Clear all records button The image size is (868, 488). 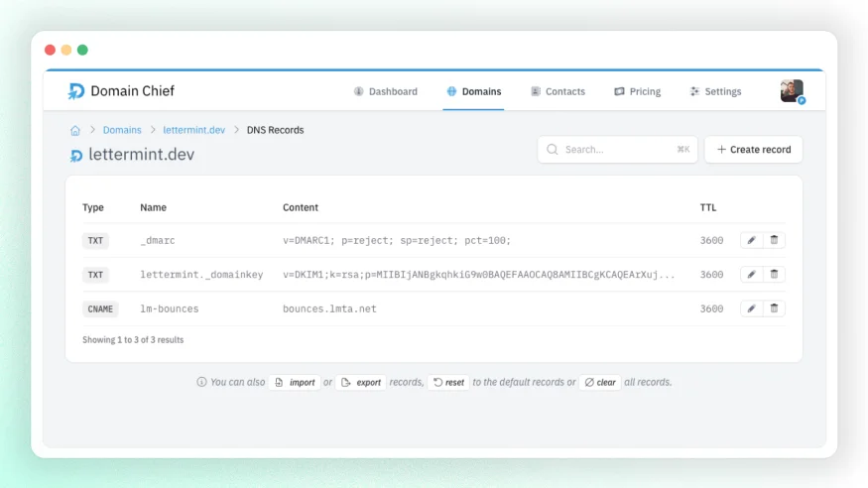point(600,382)
